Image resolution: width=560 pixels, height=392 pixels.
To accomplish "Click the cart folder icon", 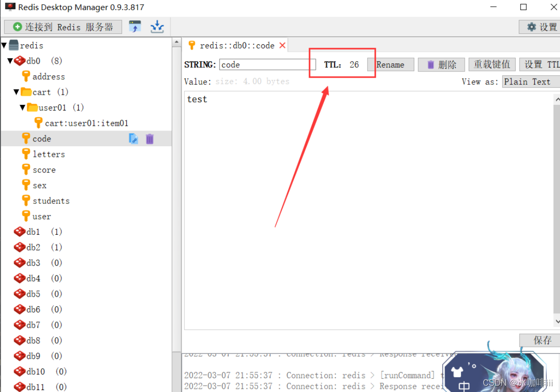I will 26,92.
